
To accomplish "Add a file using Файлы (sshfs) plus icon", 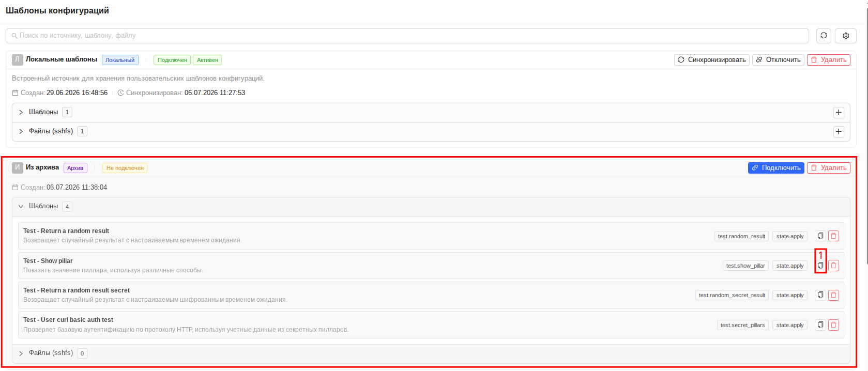I will point(839,132).
